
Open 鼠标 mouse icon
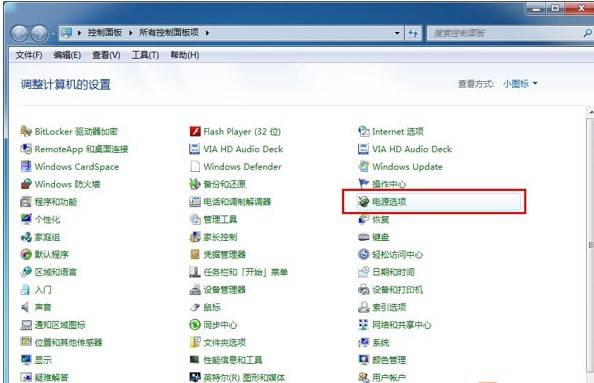tap(195, 307)
